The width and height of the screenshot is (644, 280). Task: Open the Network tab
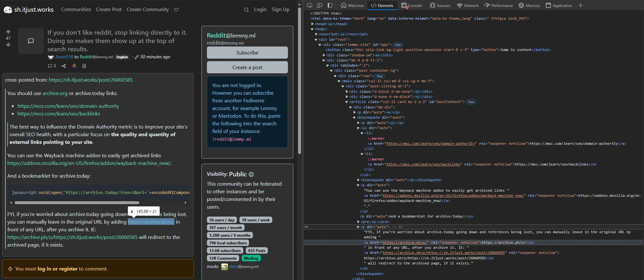(x=468, y=6)
